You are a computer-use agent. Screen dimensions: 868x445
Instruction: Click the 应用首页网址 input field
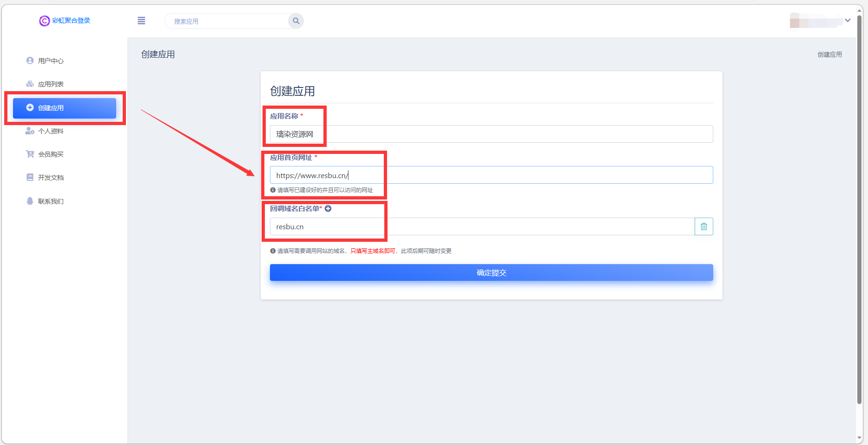click(492, 175)
